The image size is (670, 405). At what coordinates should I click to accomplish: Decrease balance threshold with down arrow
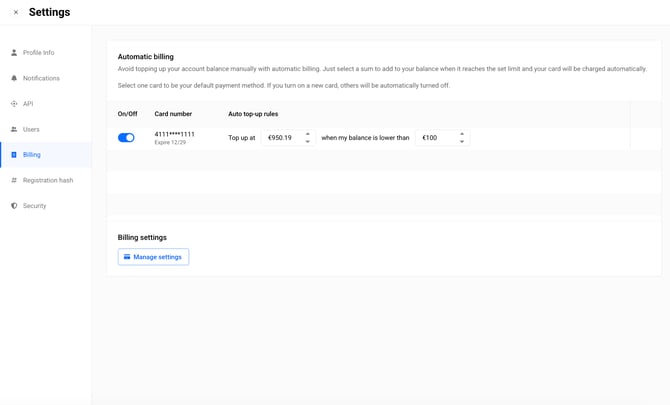click(462, 141)
